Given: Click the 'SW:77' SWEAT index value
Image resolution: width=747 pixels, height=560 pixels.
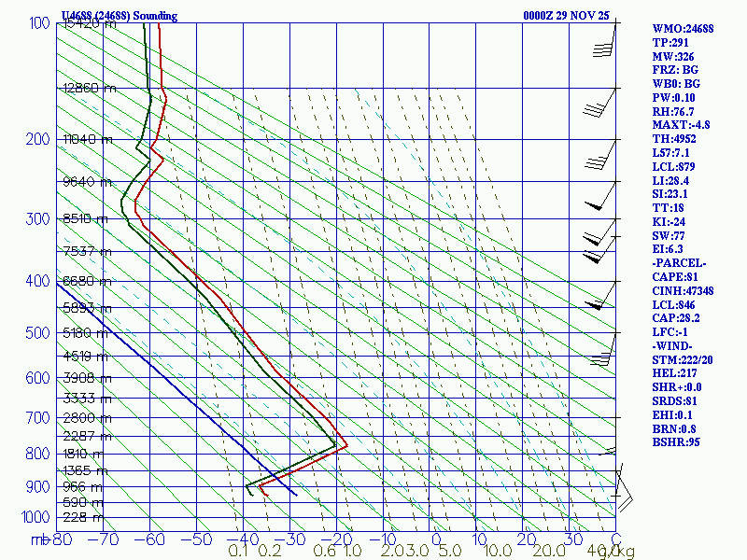Looking at the screenshot, I should (x=669, y=236).
